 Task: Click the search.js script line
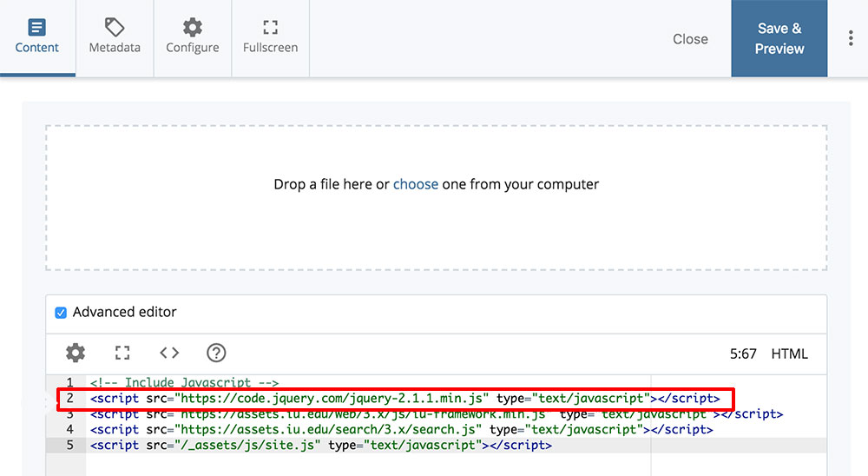(x=401, y=429)
